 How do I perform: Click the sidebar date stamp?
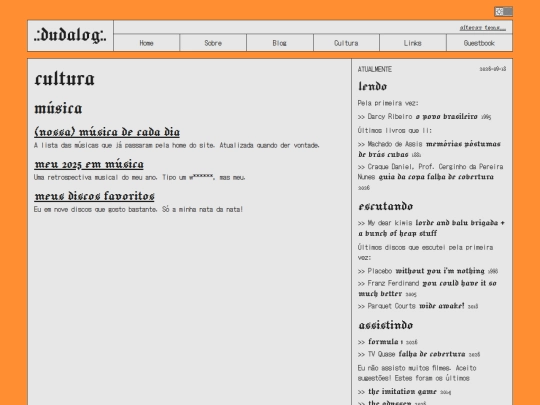493,69
